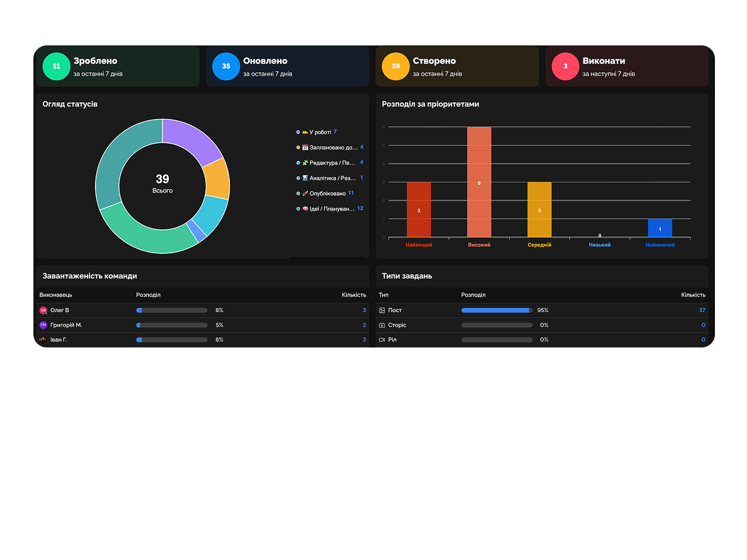Screen dimensions: 747x560
Task: Click the yellow circle badge showing 39
Action: click(x=396, y=66)
